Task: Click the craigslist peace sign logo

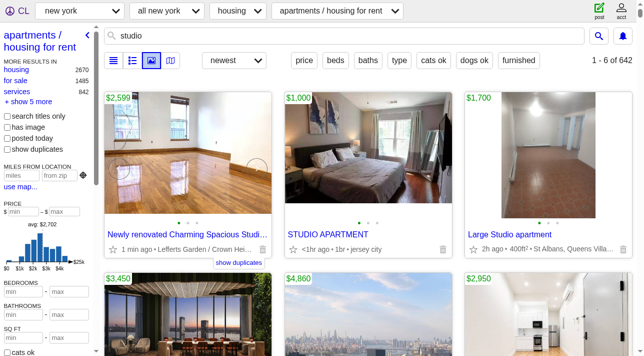Action: [x=10, y=11]
